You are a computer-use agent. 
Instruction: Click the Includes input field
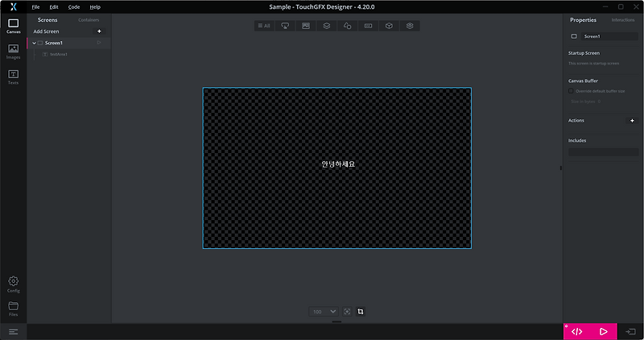[x=603, y=152]
